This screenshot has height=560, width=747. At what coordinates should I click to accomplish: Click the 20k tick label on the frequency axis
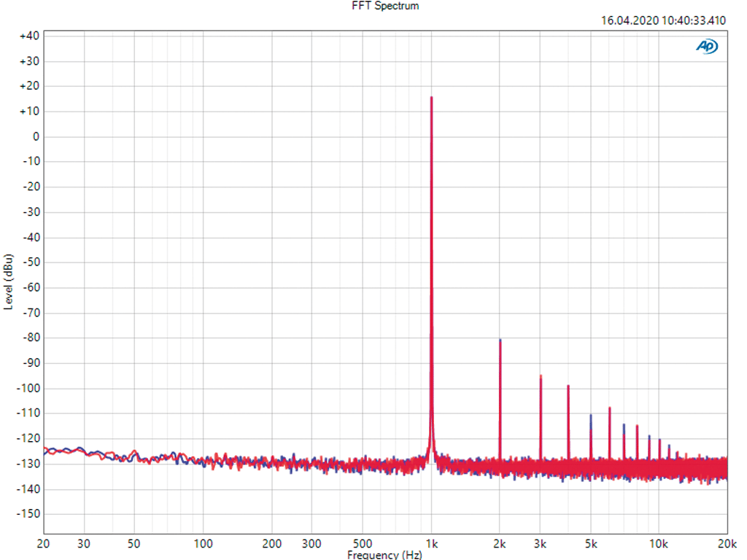click(727, 543)
